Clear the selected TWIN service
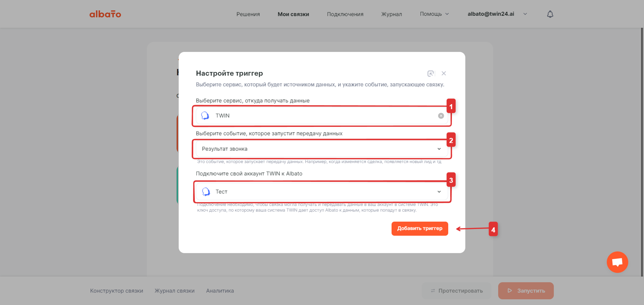This screenshot has height=305, width=644. click(441, 116)
